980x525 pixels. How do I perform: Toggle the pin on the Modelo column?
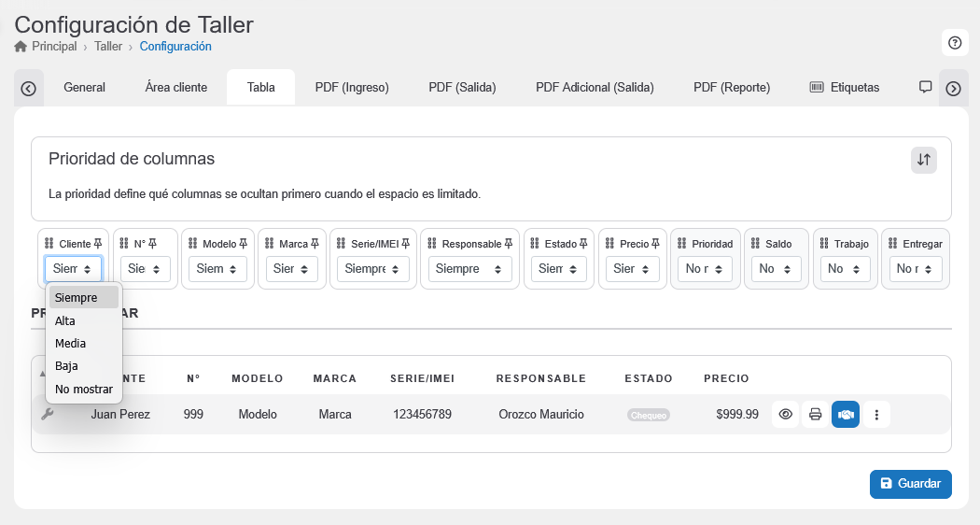(x=244, y=244)
